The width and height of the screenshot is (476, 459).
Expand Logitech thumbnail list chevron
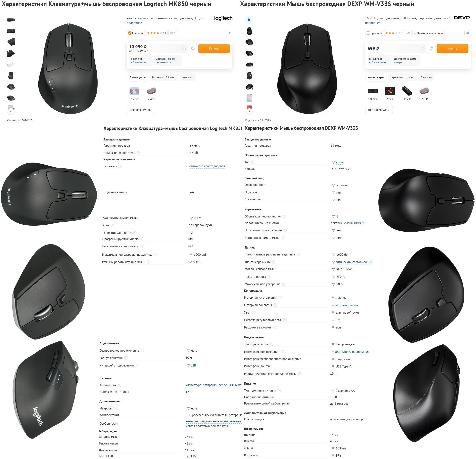coord(11,111)
